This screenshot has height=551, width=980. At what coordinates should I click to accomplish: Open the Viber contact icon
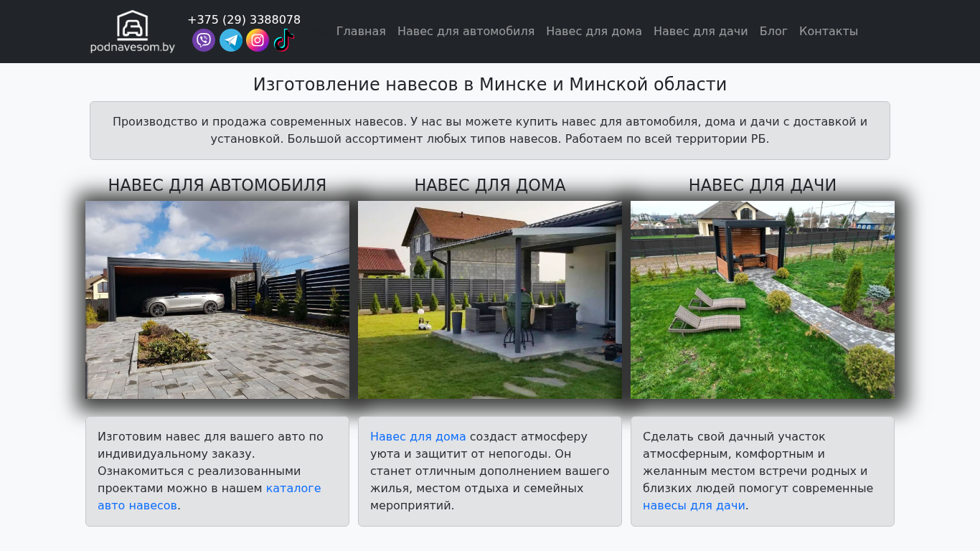(x=204, y=40)
